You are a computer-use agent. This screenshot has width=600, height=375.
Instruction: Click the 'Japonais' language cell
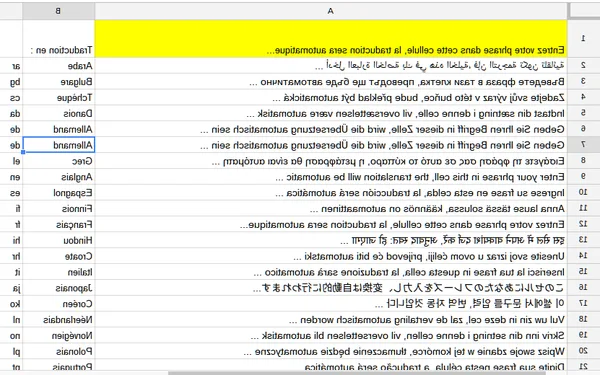59,288
